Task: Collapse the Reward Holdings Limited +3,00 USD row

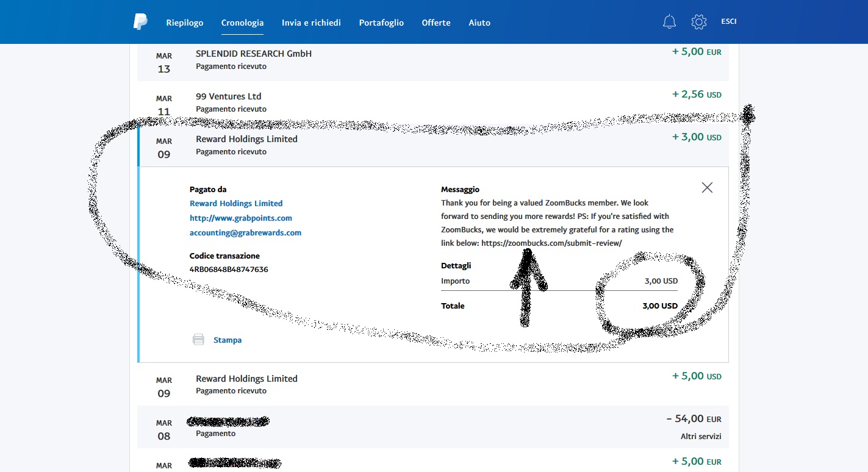Action: click(x=433, y=145)
